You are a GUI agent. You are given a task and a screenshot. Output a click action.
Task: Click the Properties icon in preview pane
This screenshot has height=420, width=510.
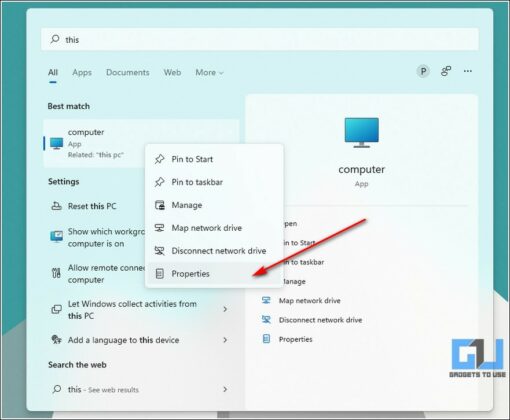pyautogui.click(x=266, y=339)
